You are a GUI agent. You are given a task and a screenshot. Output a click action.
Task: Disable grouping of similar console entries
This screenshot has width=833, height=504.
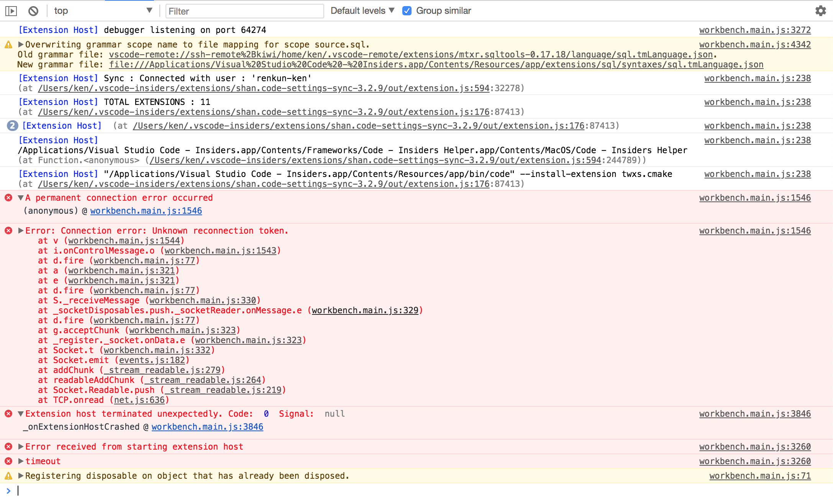tap(407, 11)
